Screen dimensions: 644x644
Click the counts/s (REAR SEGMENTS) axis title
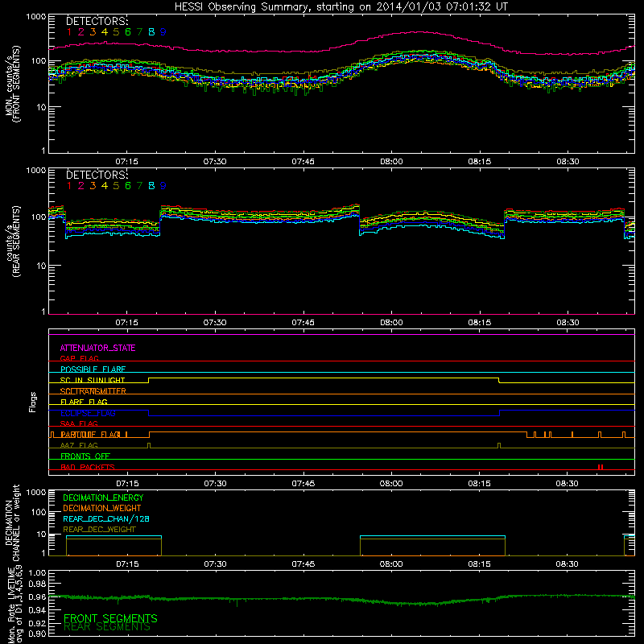pyautogui.click(x=13, y=242)
